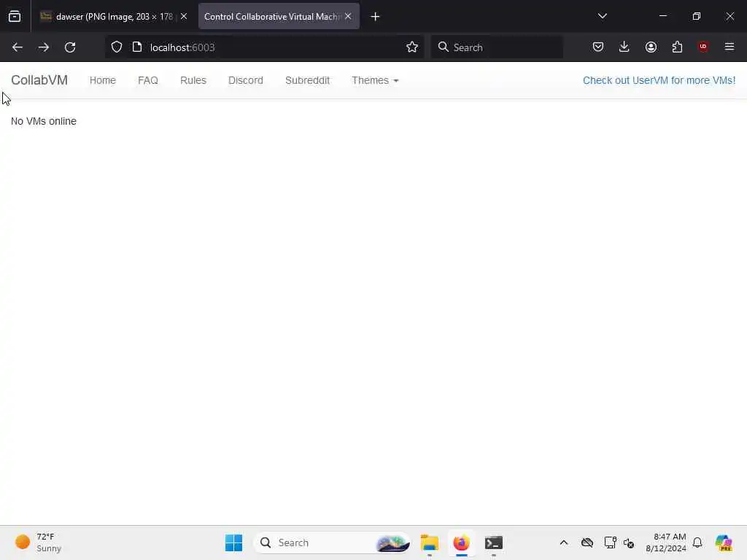The width and height of the screenshot is (747, 560).
Task: Bookmark this page with star icon
Action: point(412,47)
